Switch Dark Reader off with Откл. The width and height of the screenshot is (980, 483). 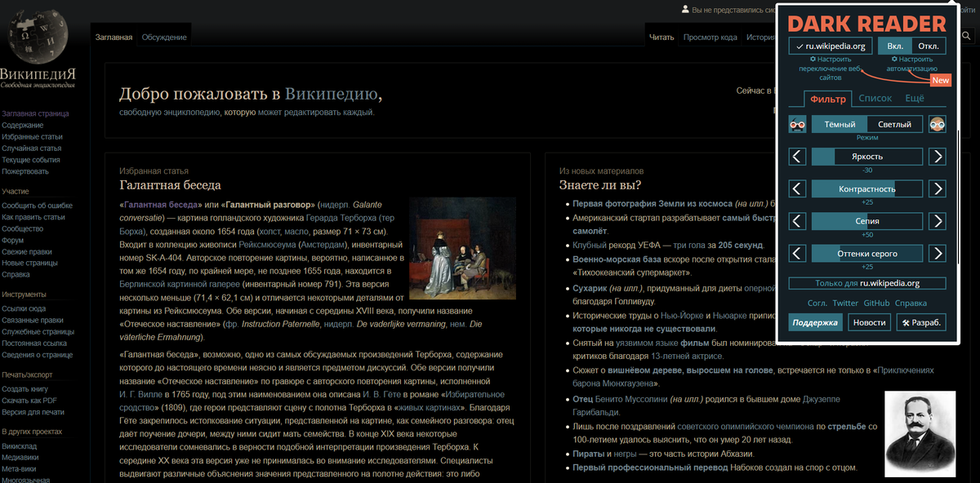coord(929,46)
